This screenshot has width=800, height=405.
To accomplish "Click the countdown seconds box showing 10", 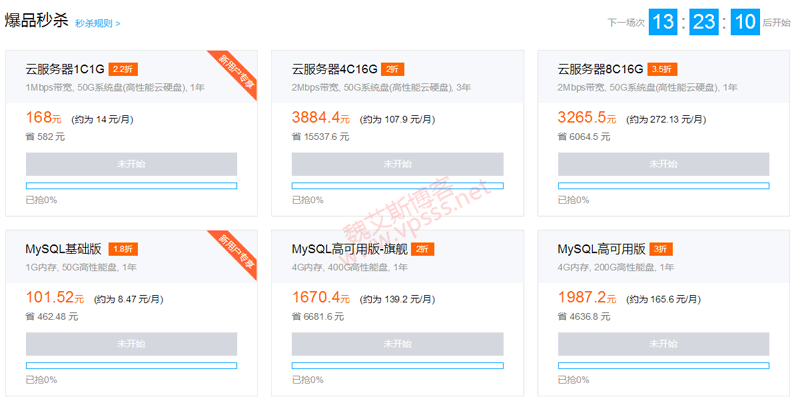I will pyautogui.click(x=744, y=21).
